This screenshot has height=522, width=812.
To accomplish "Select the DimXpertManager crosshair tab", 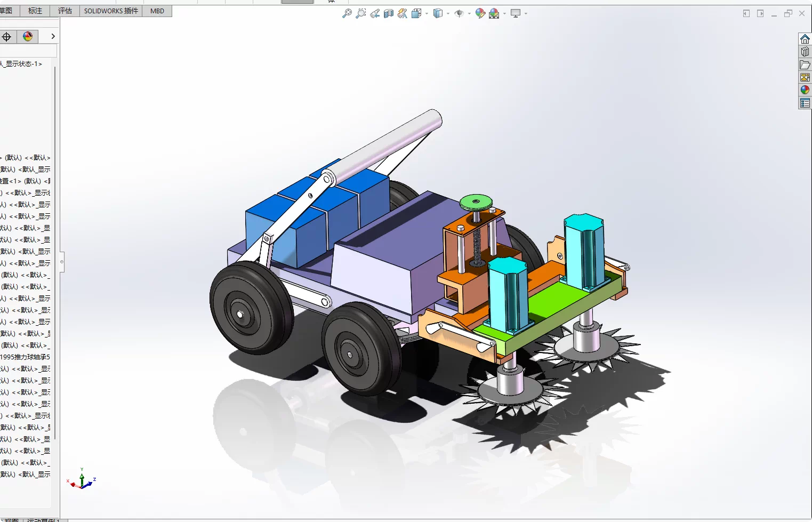I will coord(7,36).
